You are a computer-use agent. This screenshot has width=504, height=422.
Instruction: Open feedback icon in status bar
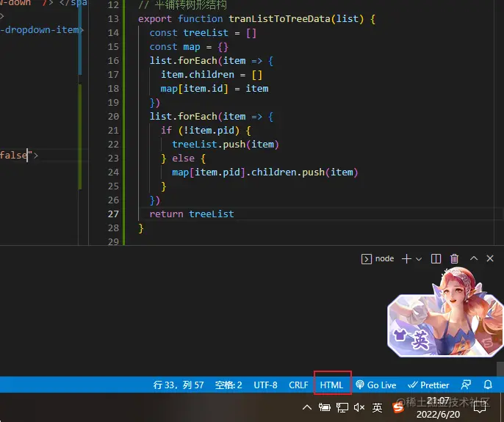[x=466, y=385]
